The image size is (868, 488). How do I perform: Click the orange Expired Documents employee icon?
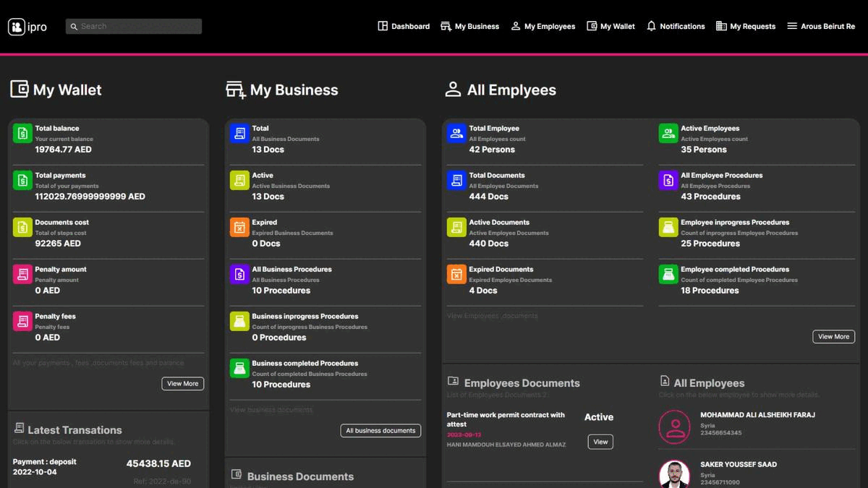456,275
